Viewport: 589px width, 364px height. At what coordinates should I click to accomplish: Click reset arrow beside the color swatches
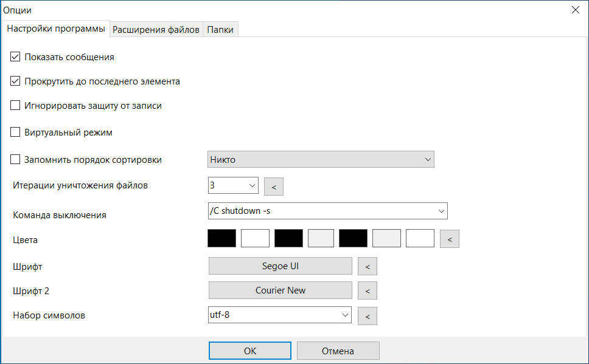click(450, 239)
